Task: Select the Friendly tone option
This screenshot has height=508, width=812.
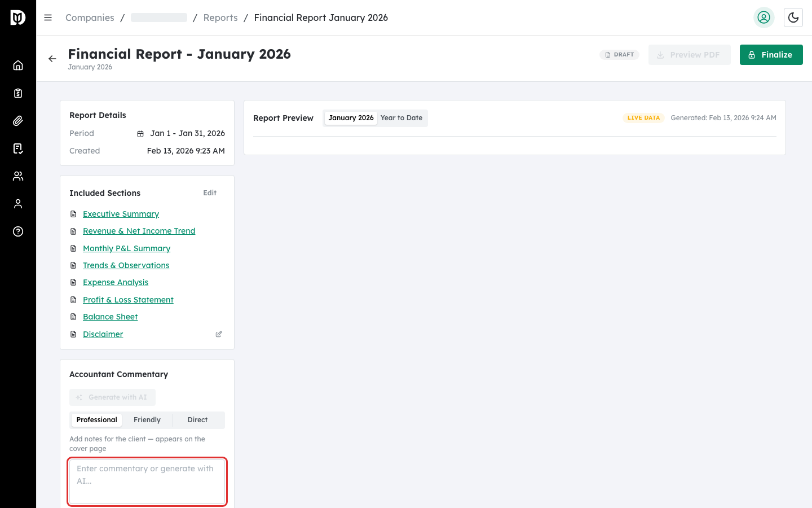Action: 147,420
